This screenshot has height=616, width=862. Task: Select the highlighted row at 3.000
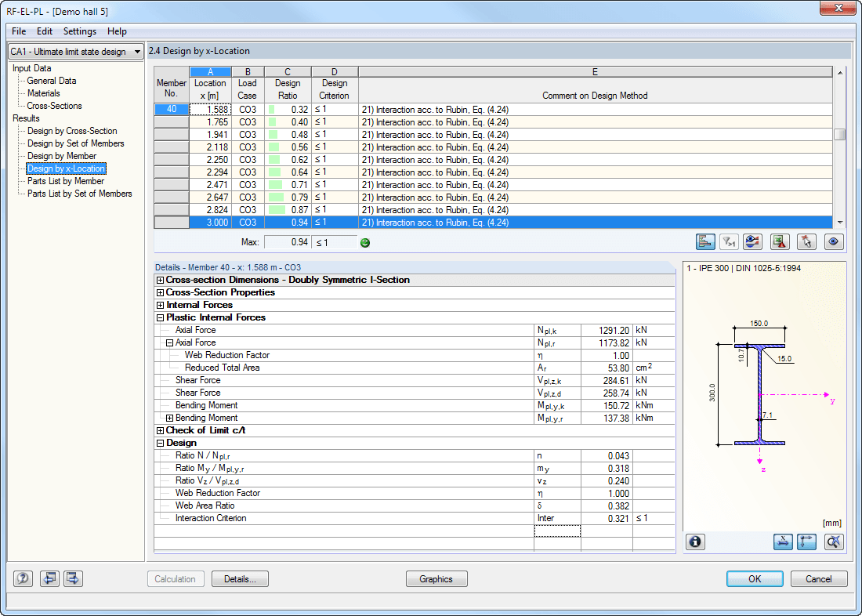pos(493,223)
